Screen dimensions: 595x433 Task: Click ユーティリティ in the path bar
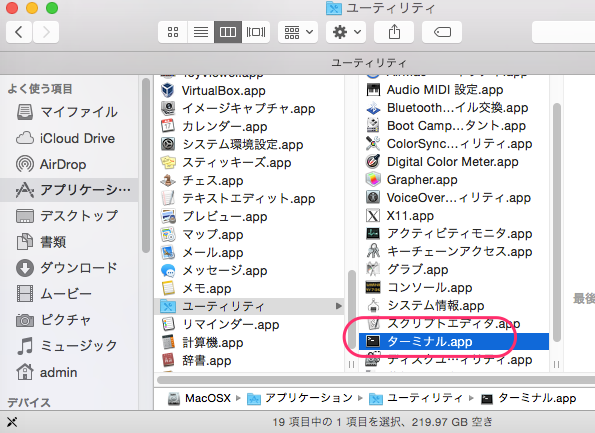point(416,398)
